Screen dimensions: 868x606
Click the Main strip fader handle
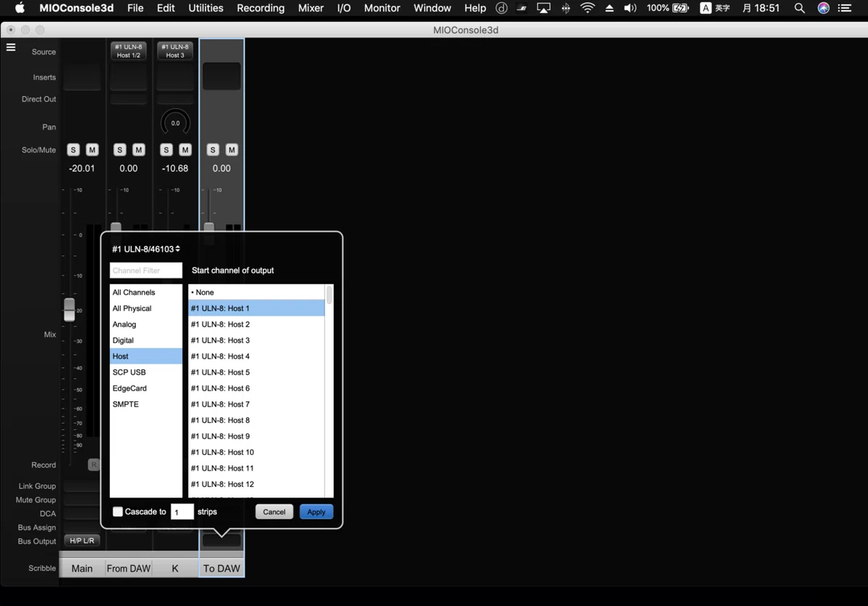click(x=69, y=310)
